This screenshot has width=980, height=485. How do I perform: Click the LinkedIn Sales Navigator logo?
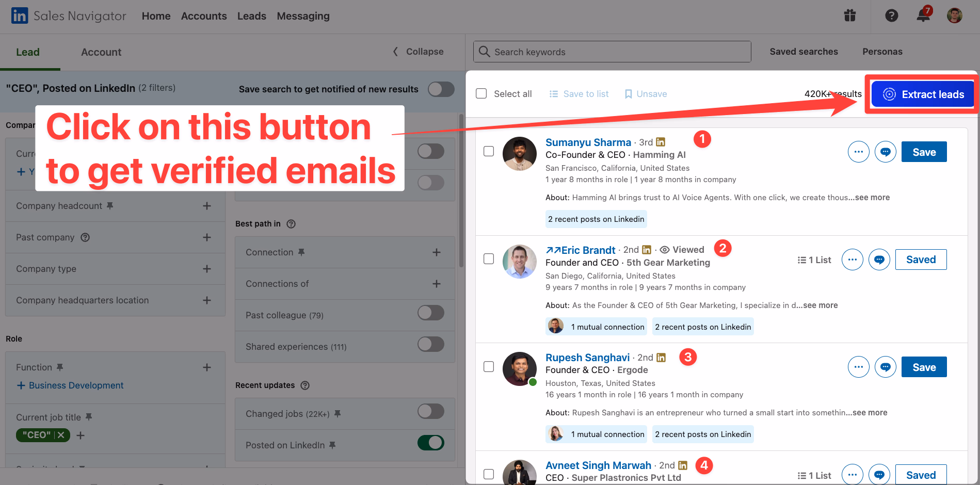coord(68,15)
